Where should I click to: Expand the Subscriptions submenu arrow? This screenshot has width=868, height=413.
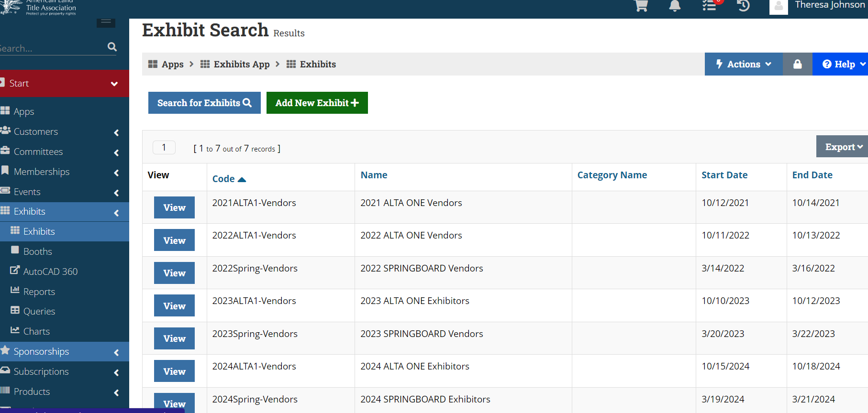[116, 372]
